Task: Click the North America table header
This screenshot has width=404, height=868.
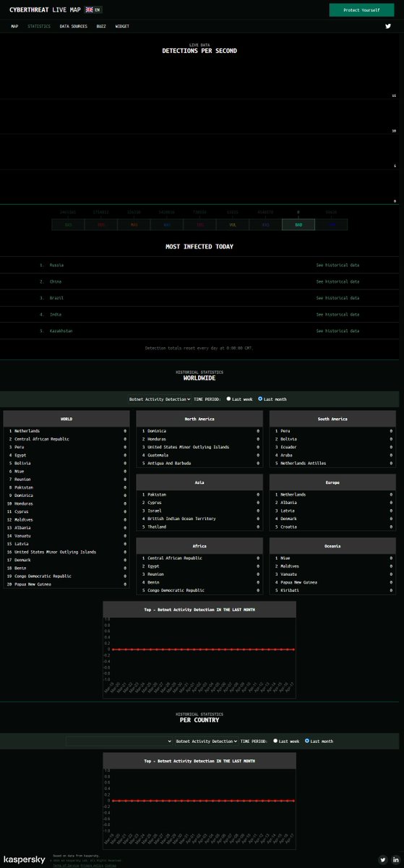Action: [x=199, y=419]
